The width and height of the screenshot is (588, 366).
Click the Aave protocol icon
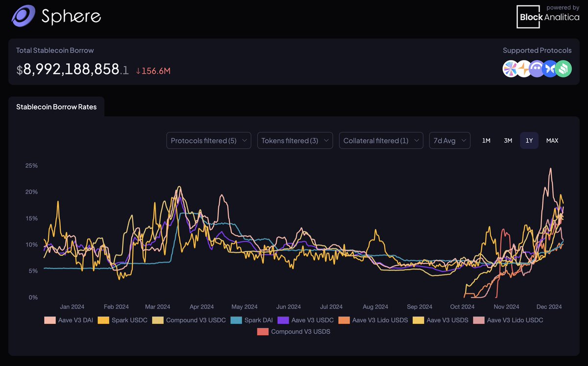coord(537,69)
